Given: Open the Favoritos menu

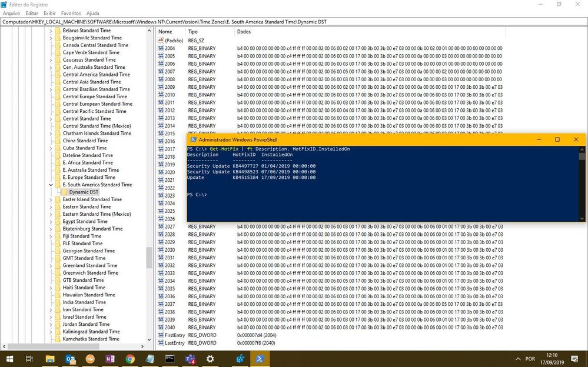Looking at the screenshot, I should click(x=71, y=13).
